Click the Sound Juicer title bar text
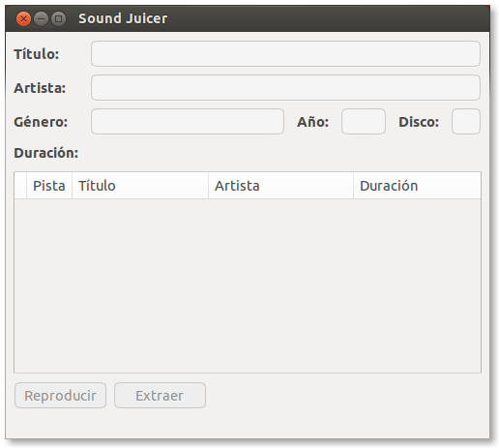499x448 pixels. coord(123,18)
